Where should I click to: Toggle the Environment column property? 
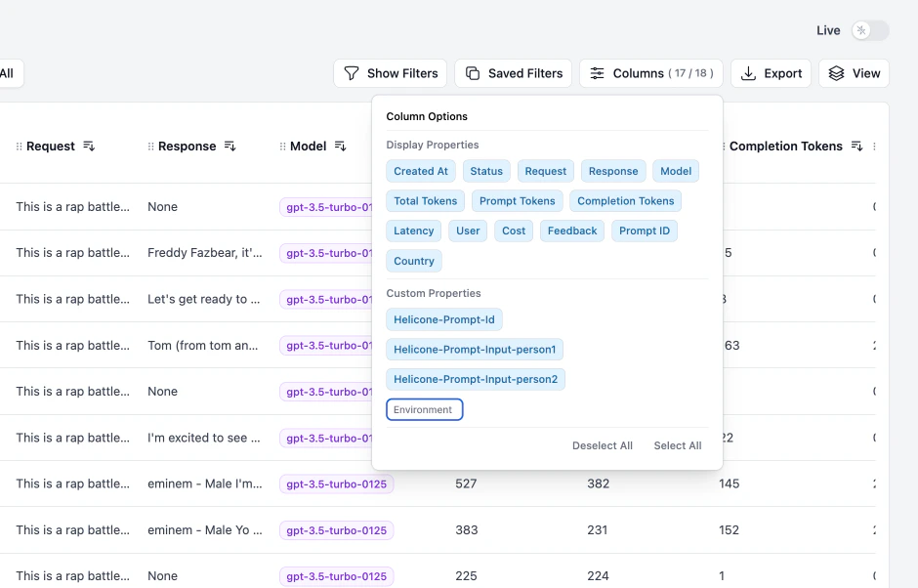tap(424, 409)
